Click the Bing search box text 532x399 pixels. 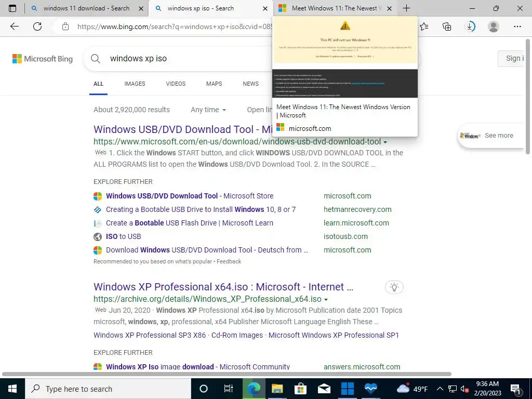point(138,59)
